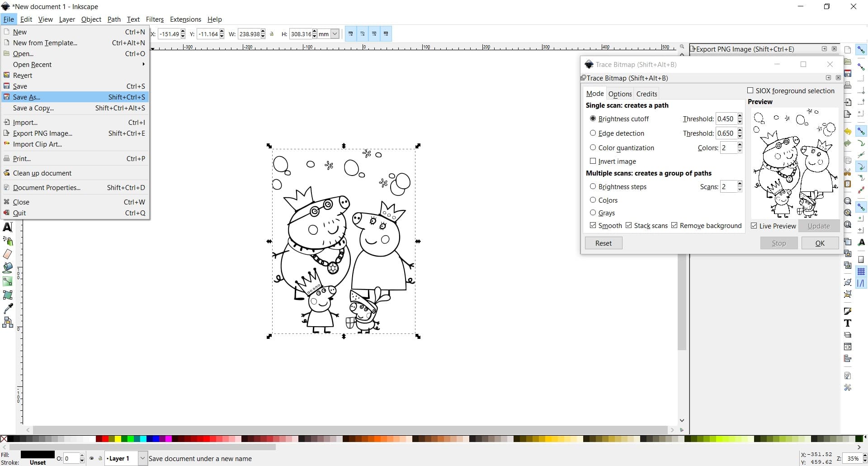Open the Layer 1 selector
The width and height of the screenshot is (868, 466).
tap(125, 458)
